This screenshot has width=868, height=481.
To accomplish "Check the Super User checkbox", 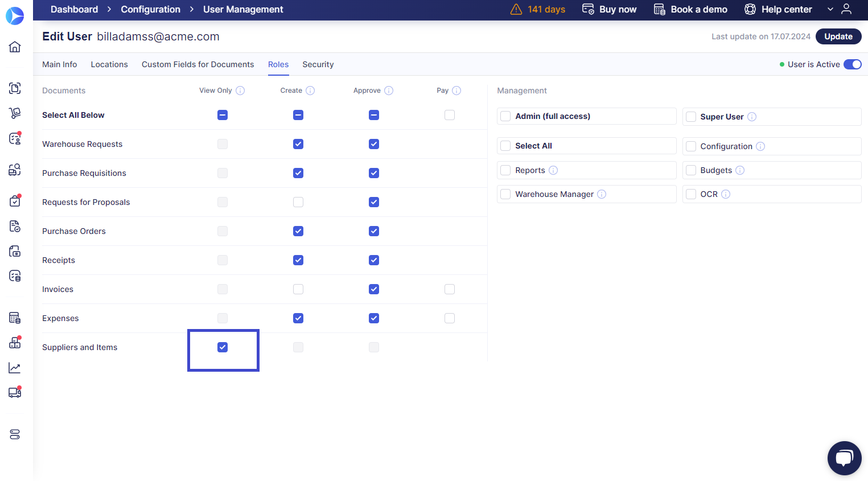I will click(x=691, y=117).
